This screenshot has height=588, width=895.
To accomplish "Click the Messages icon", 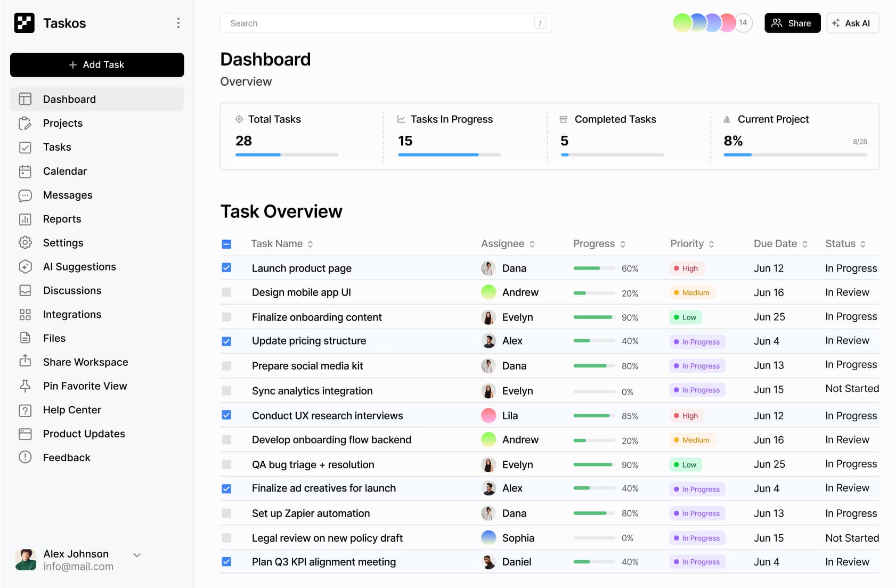I will (25, 195).
